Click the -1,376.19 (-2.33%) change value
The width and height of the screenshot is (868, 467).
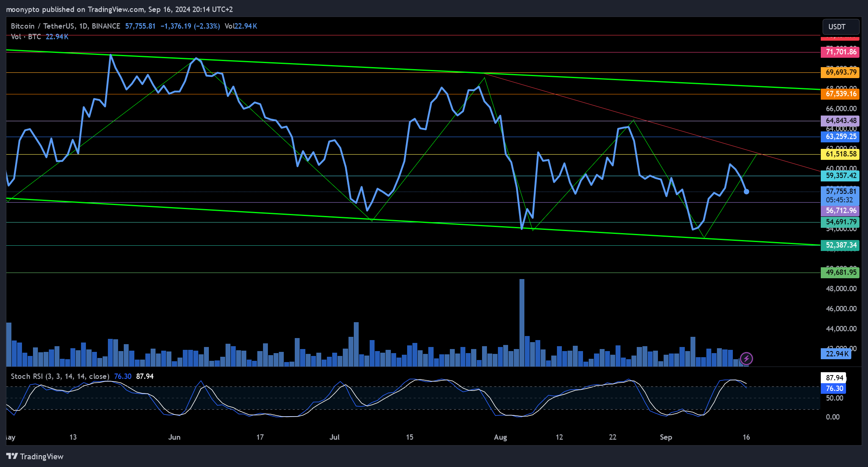pos(190,26)
